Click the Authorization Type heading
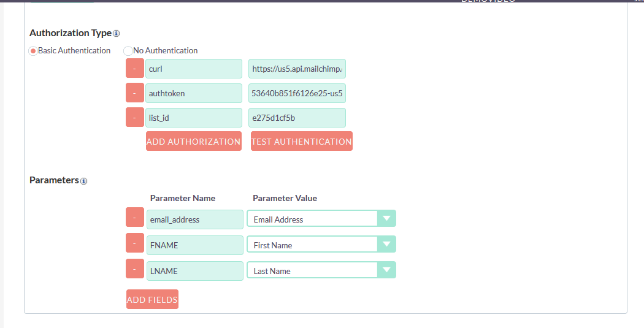 71,33
